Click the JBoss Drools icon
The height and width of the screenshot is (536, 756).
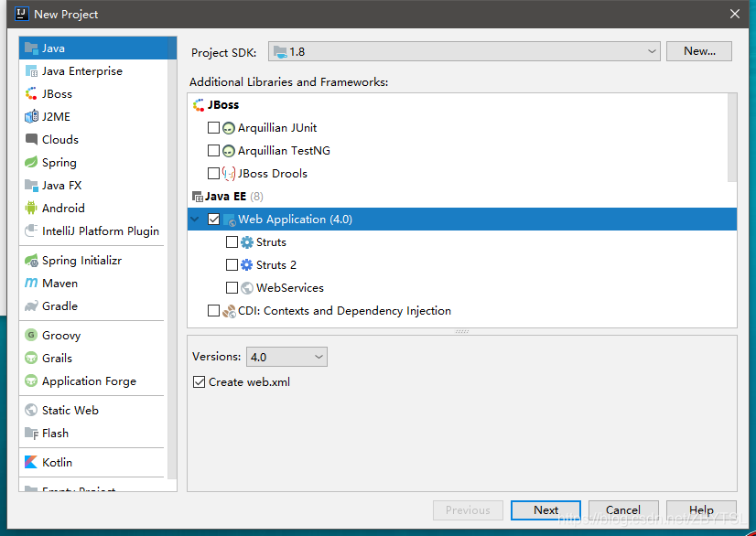pyautogui.click(x=229, y=174)
